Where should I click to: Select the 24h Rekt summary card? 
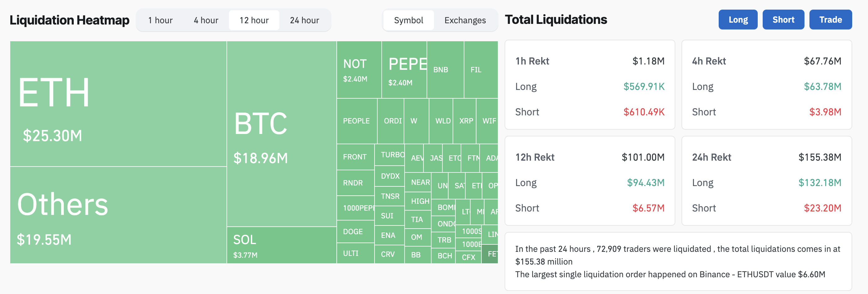766,181
